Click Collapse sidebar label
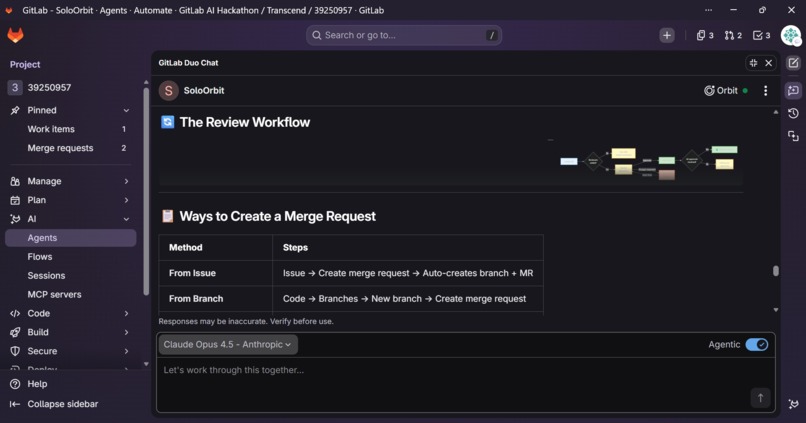806x423 pixels. (63, 404)
